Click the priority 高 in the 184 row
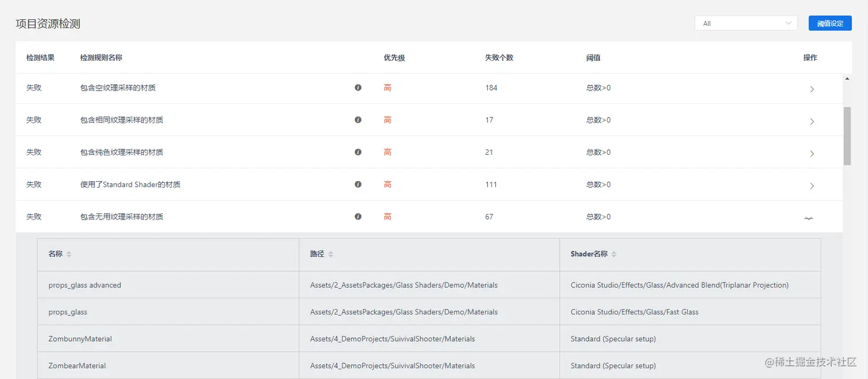Screen dimensions: 868x379 [x=387, y=88]
